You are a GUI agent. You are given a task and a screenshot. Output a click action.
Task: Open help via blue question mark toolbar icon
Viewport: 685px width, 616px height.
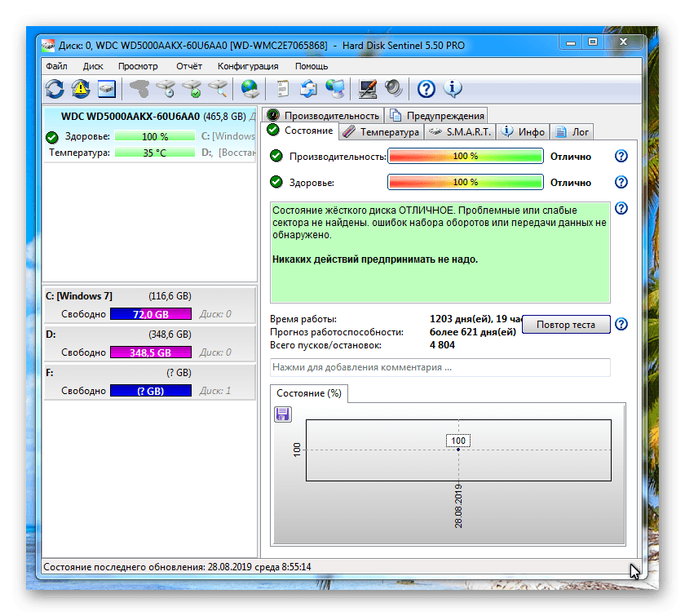point(426,88)
